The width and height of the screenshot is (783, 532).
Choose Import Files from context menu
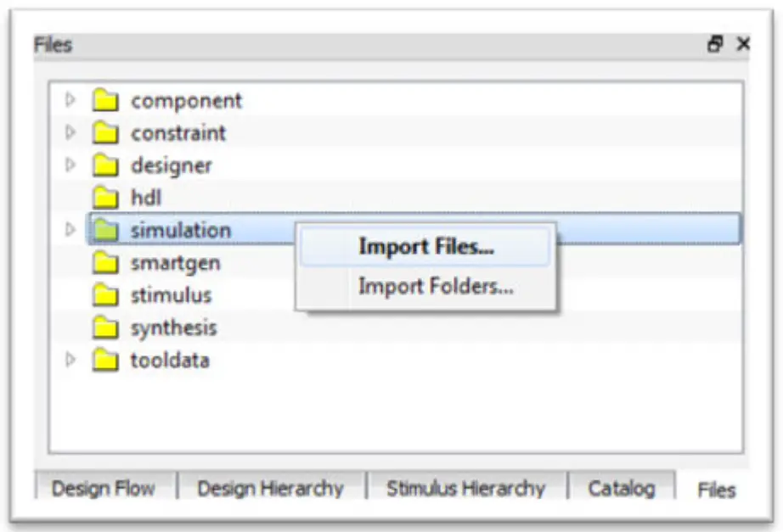(x=426, y=245)
